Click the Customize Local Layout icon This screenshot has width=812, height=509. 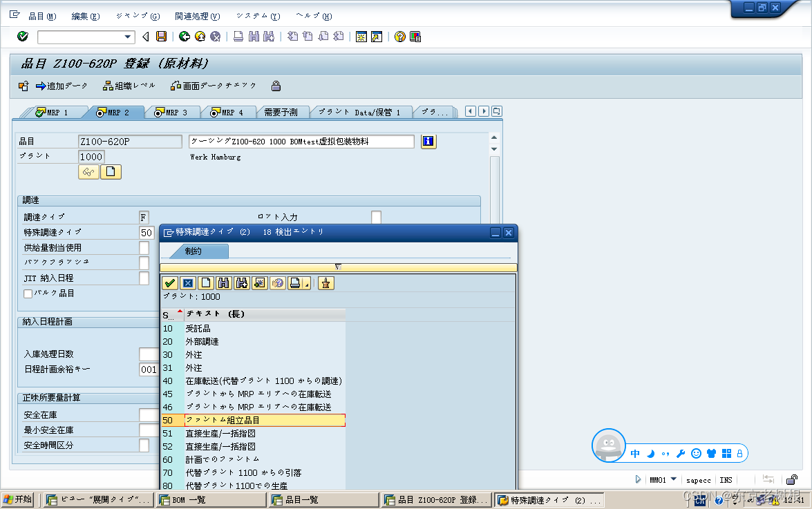(415, 36)
